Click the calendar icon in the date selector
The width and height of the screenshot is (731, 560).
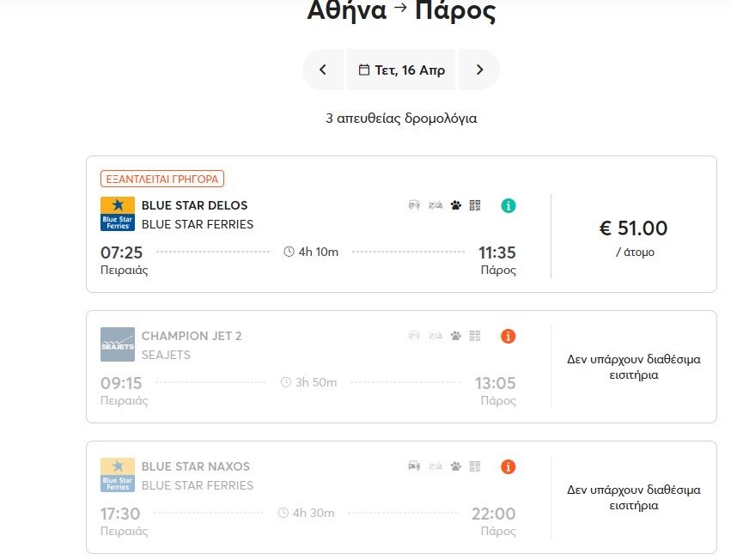pyautogui.click(x=363, y=70)
